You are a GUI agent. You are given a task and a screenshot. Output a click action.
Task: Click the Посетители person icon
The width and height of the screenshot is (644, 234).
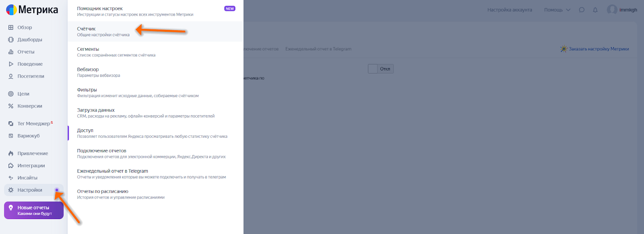[x=11, y=76]
